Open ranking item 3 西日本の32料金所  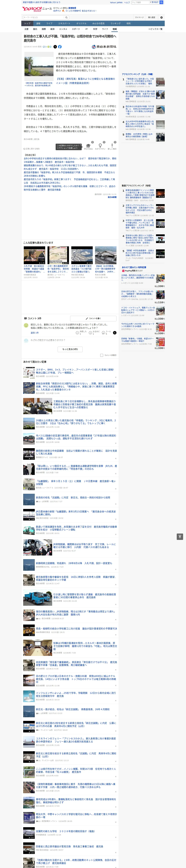(x=140, y=111)
